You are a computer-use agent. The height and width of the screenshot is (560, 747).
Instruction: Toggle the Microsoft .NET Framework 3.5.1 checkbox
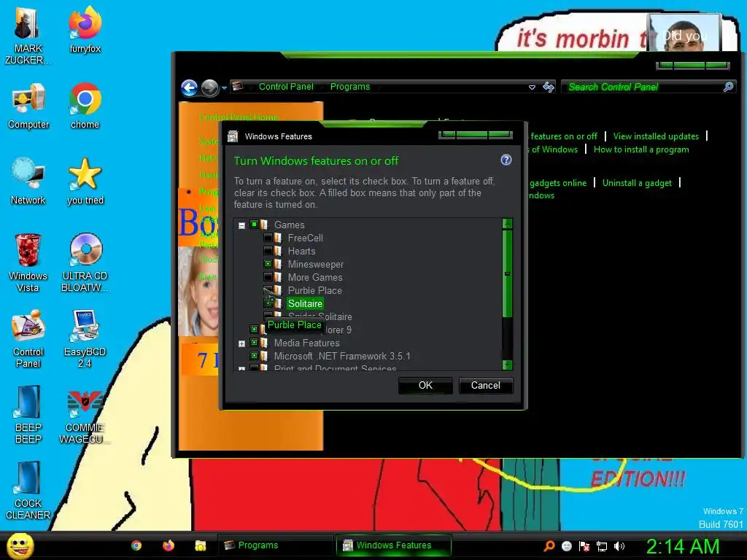click(x=254, y=355)
